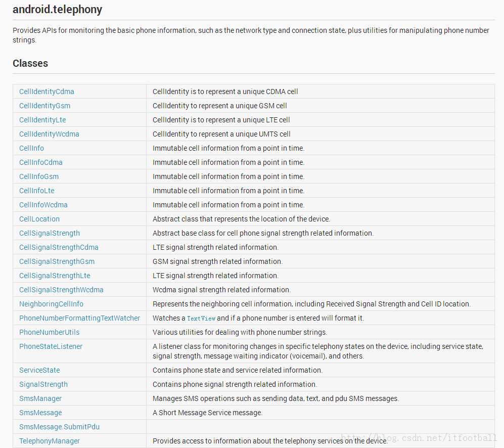This screenshot has width=504, height=448.
Task: Open the CellIdentityCdma class link
Action: coord(47,92)
